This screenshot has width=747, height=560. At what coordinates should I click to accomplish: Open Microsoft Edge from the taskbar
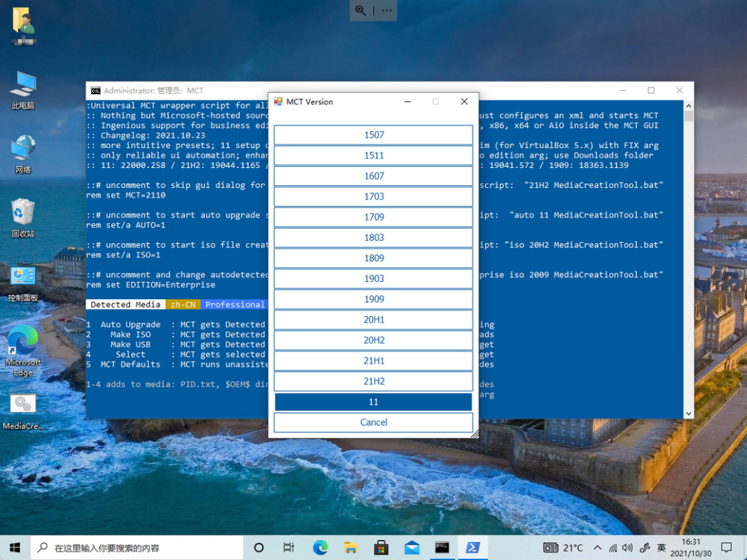tap(320, 547)
